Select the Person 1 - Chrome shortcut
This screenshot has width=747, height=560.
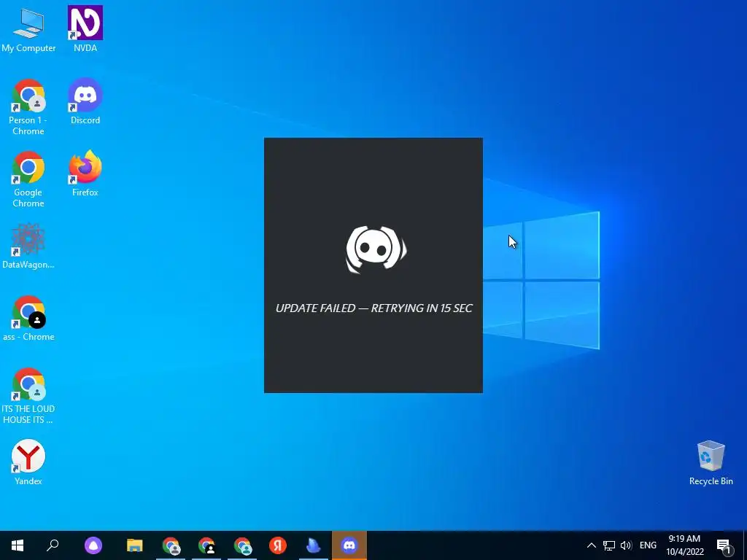(28, 107)
